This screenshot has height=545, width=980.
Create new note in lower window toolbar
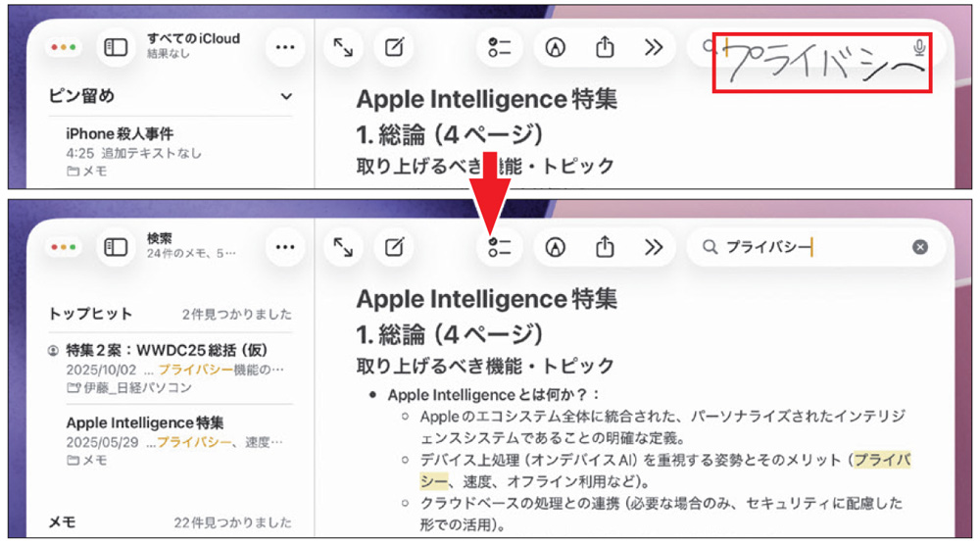click(x=394, y=247)
